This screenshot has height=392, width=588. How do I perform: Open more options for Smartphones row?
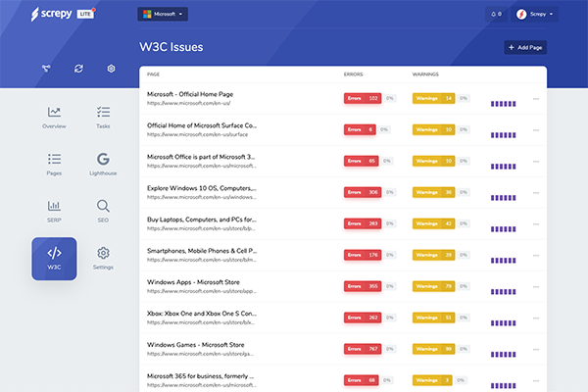536,256
